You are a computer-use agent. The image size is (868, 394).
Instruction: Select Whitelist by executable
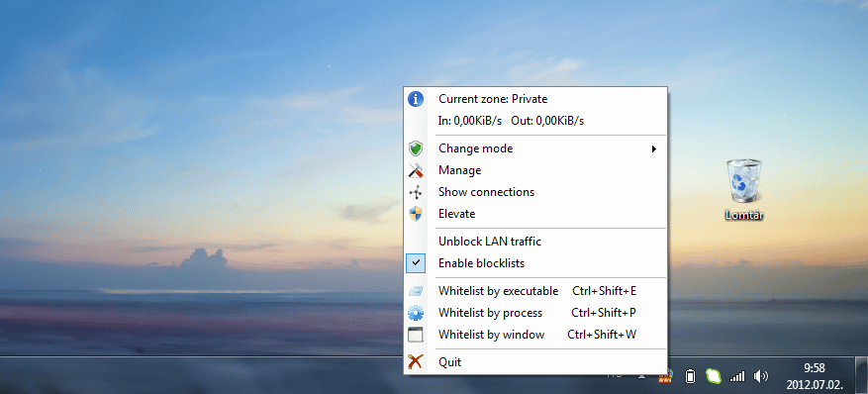click(535, 291)
